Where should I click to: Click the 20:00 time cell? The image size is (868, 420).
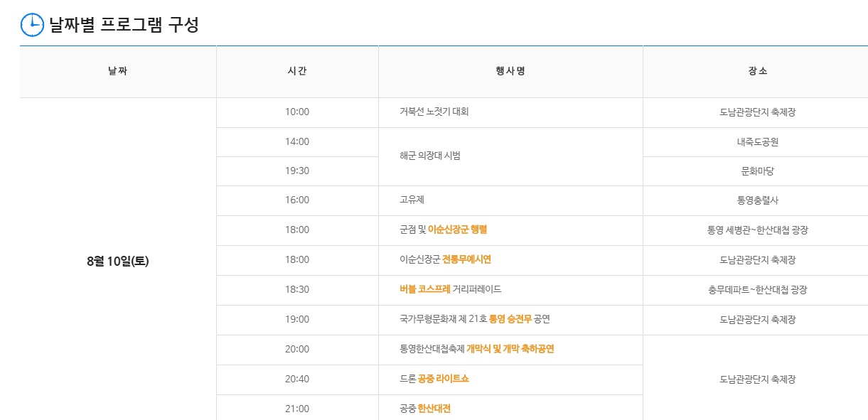tap(297, 349)
